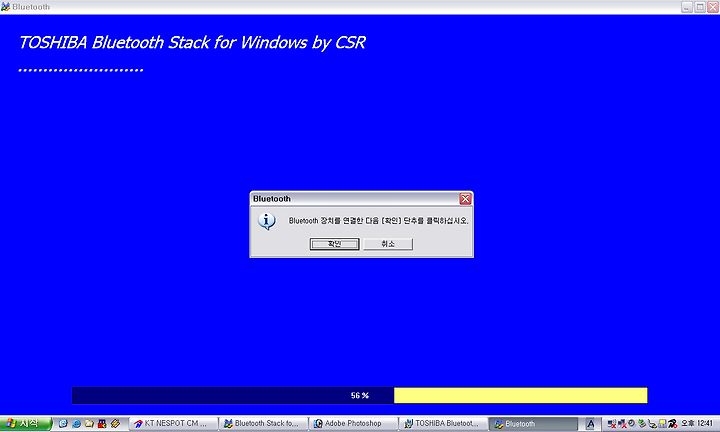Close the Bluetooth installer main window

point(713,7)
